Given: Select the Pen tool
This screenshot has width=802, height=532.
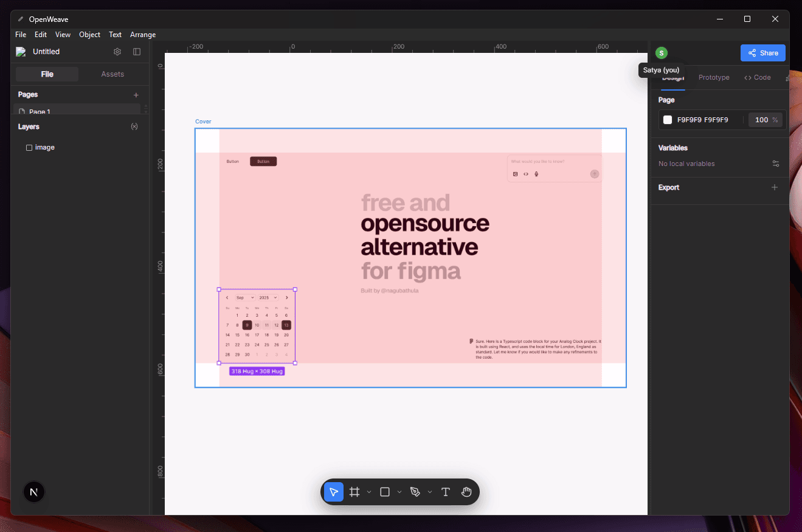Looking at the screenshot, I should tap(415, 492).
